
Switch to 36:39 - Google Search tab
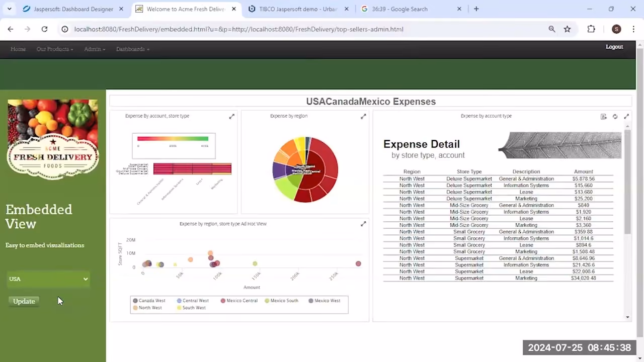coord(411,9)
